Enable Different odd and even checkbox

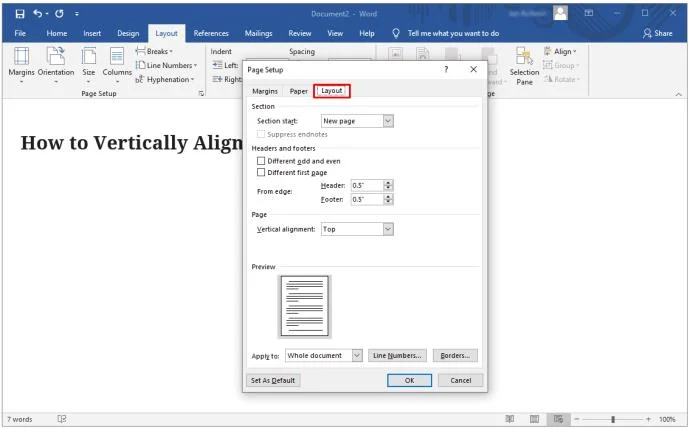(261, 161)
